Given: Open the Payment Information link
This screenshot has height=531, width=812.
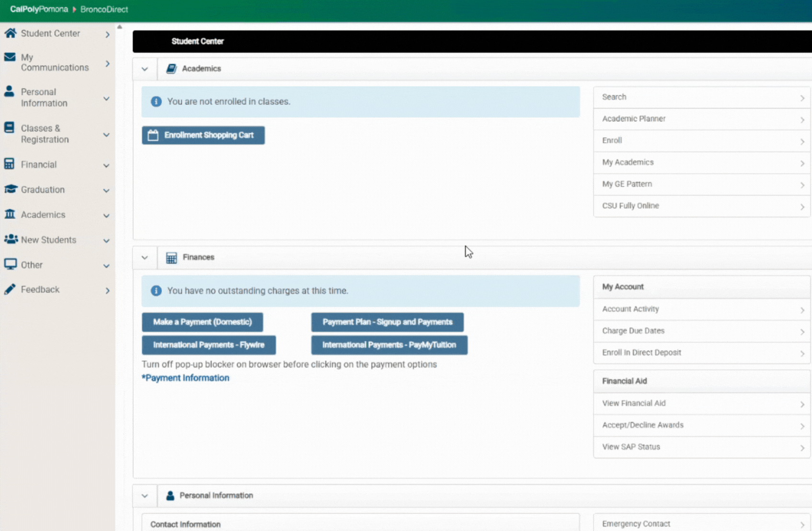Looking at the screenshot, I should 185,378.
